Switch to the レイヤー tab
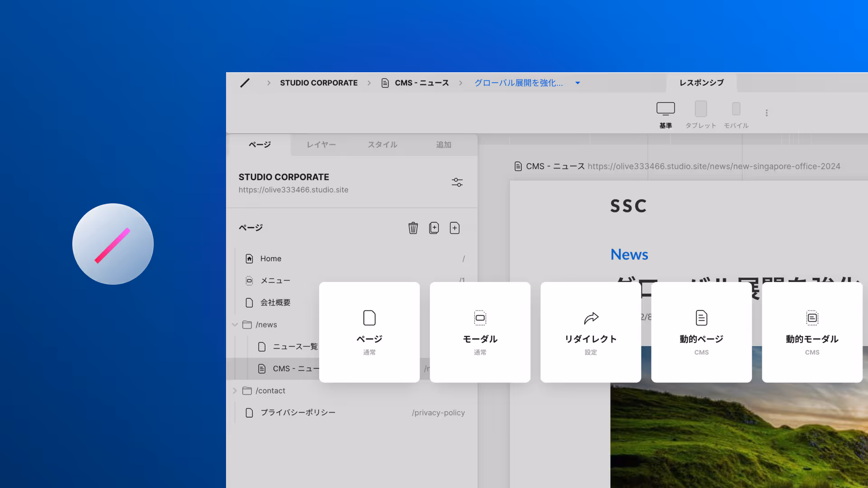Image resolution: width=868 pixels, height=488 pixels. [321, 145]
